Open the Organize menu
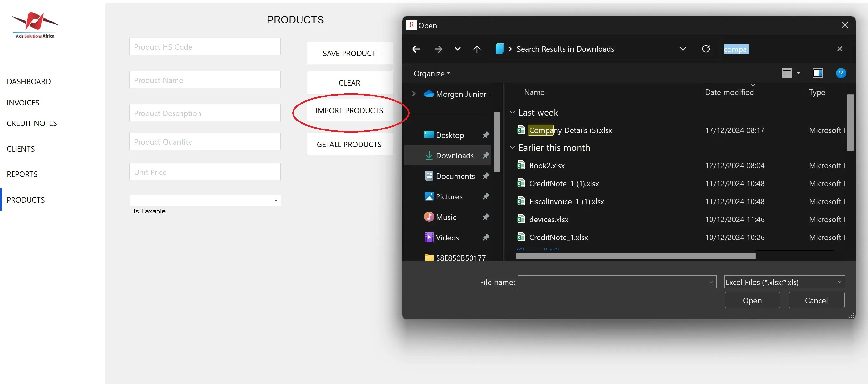 tap(432, 73)
